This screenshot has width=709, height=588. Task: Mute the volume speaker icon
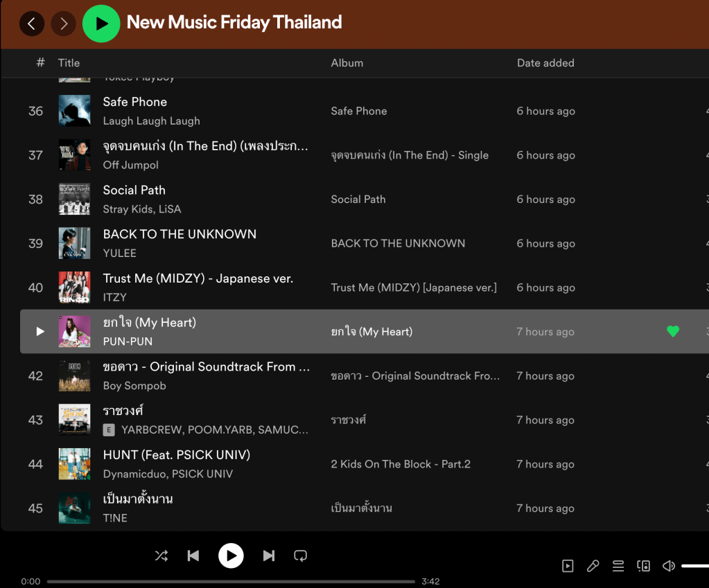coord(669,566)
